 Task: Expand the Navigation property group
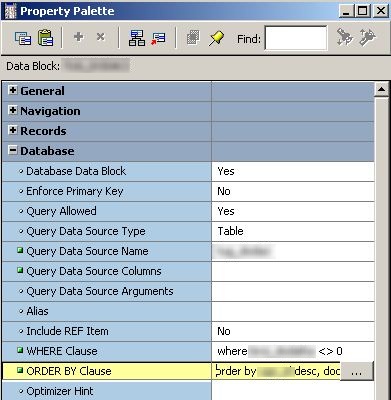coord(13,110)
